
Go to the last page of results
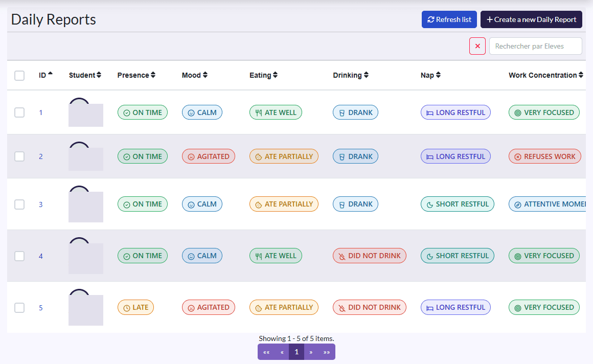[326, 352]
